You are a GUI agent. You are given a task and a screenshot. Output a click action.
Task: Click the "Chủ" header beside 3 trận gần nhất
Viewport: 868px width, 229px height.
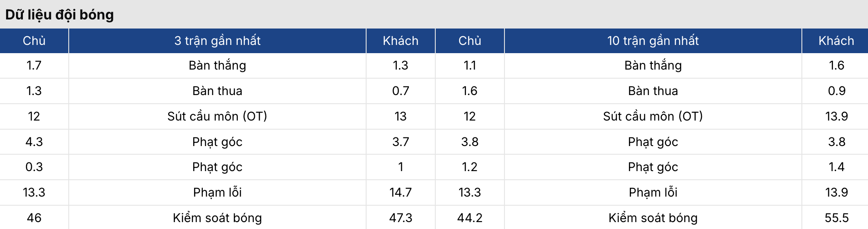point(34,41)
